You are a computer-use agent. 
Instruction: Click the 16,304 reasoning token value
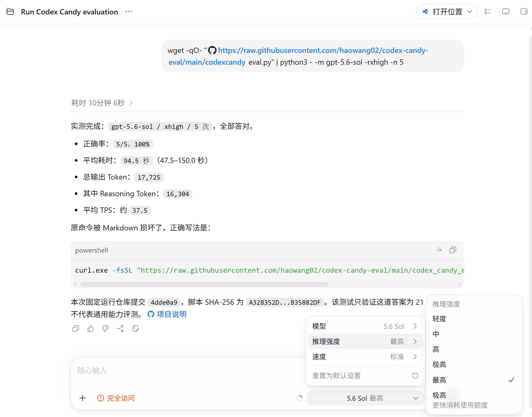178,194
